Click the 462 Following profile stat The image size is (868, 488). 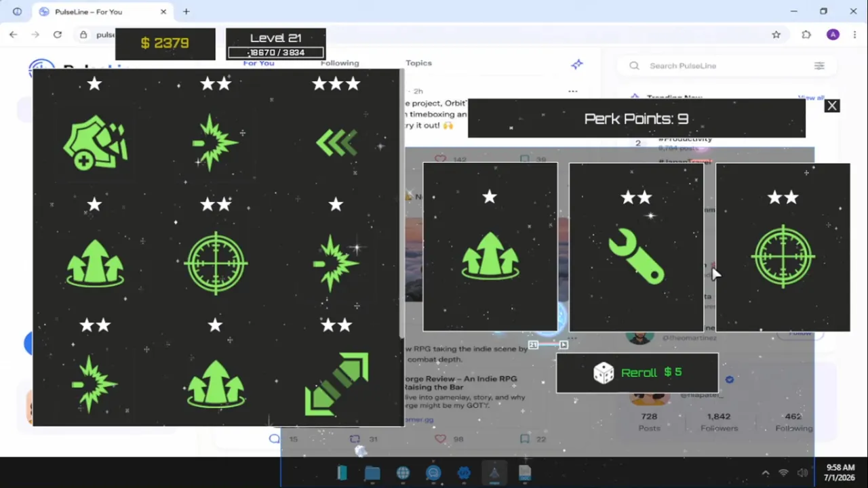[x=793, y=422]
